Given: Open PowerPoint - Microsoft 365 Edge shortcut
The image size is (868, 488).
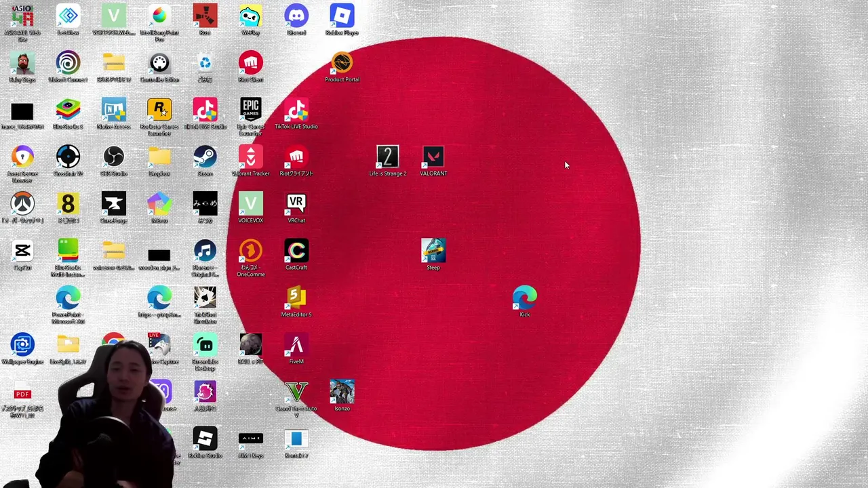Looking at the screenshot, I should (x=68, y=298).
